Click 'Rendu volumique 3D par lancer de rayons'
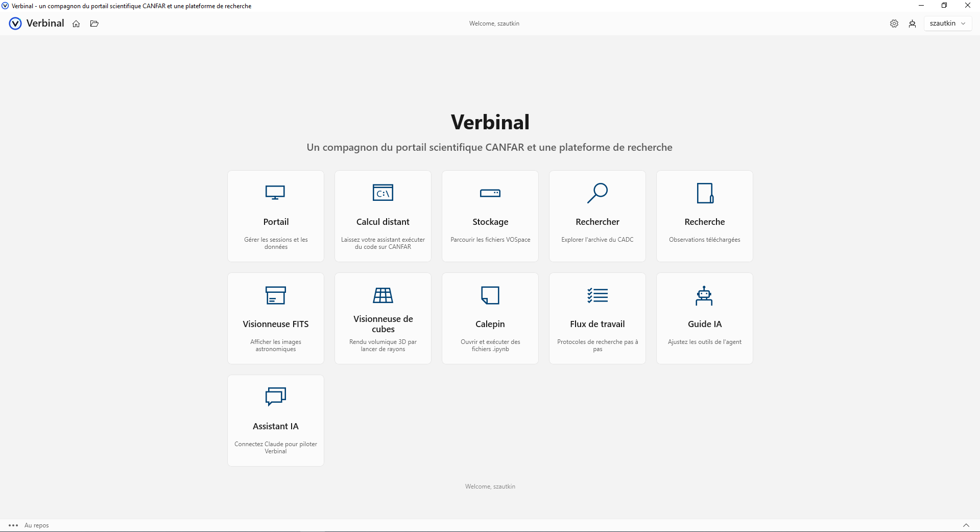This screenshot has height=532, width=980. pyautogui.click(x=383, y=345)
